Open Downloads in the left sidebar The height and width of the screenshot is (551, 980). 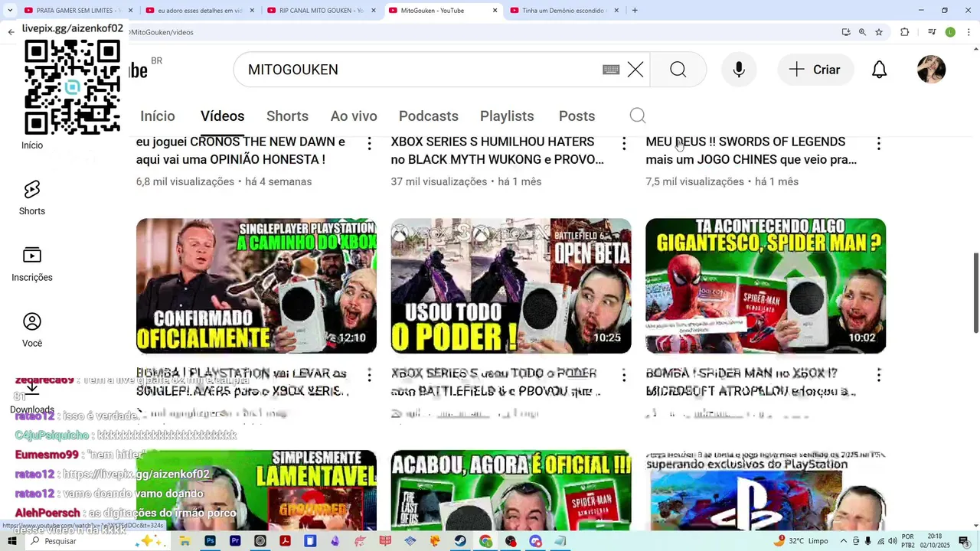point(32,398)
